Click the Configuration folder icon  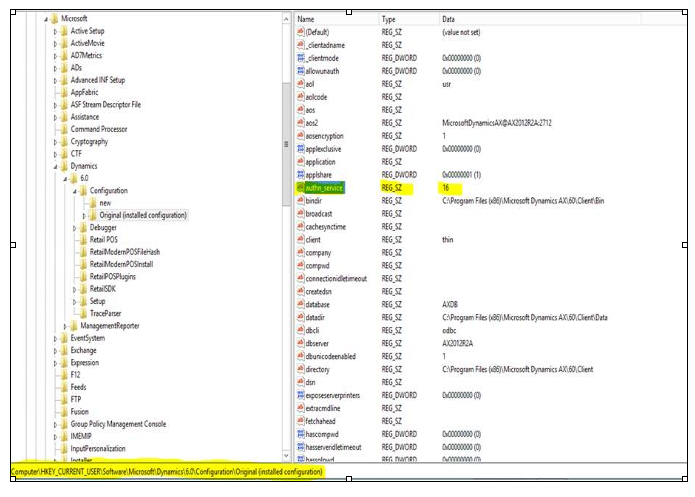click(x=83, y=191)
